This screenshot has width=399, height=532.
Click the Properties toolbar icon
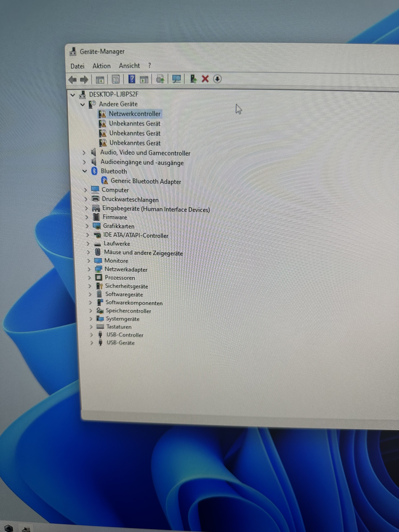pyautogui.click(x=116, y=79)
